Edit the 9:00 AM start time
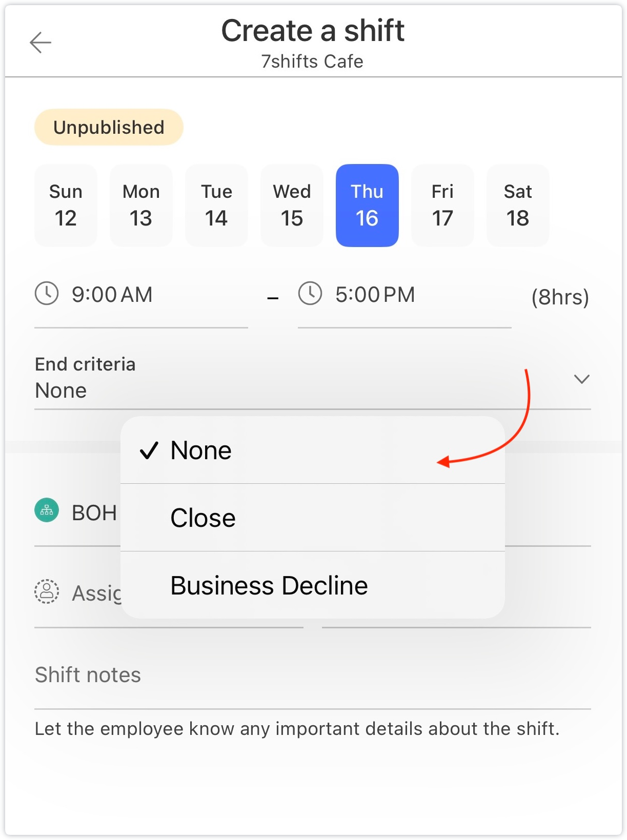This screenshot has height=840, width=627. (x=141, y=296)
